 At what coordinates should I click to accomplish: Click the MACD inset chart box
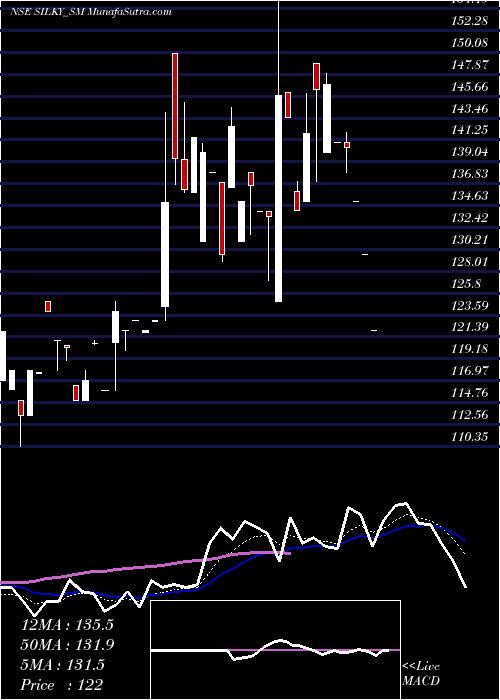[x=275, y=650]
